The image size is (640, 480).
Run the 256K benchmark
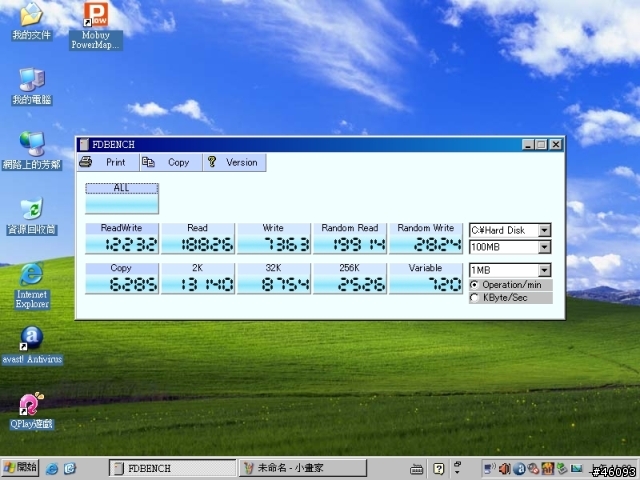pyautogui.click(x=350, y=278)
